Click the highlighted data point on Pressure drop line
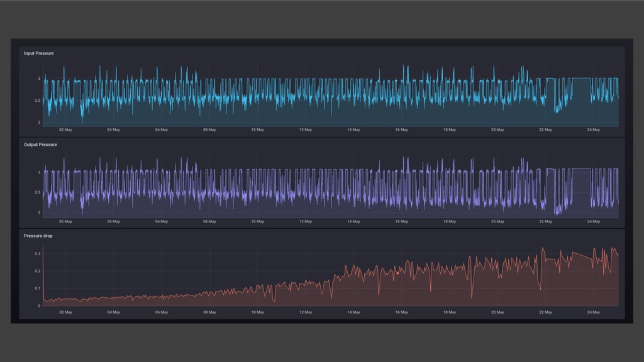The height and width of the screenshot is (362, 644). [397, 273]
